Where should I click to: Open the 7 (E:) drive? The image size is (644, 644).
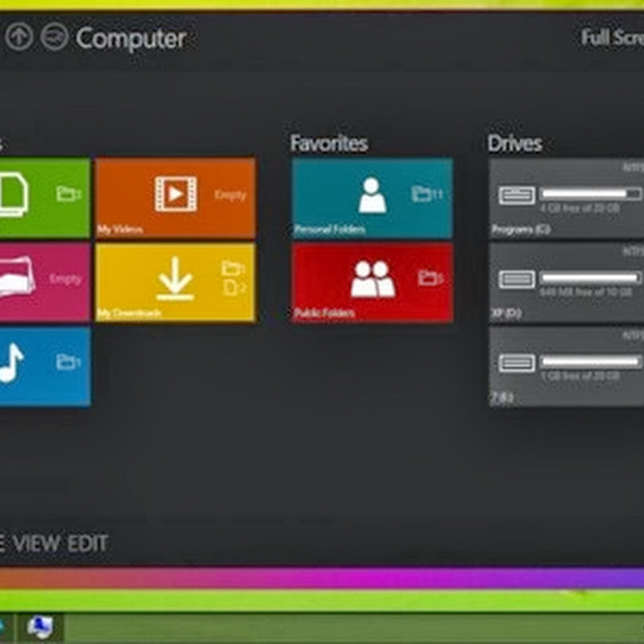click(x=567, y=367)
